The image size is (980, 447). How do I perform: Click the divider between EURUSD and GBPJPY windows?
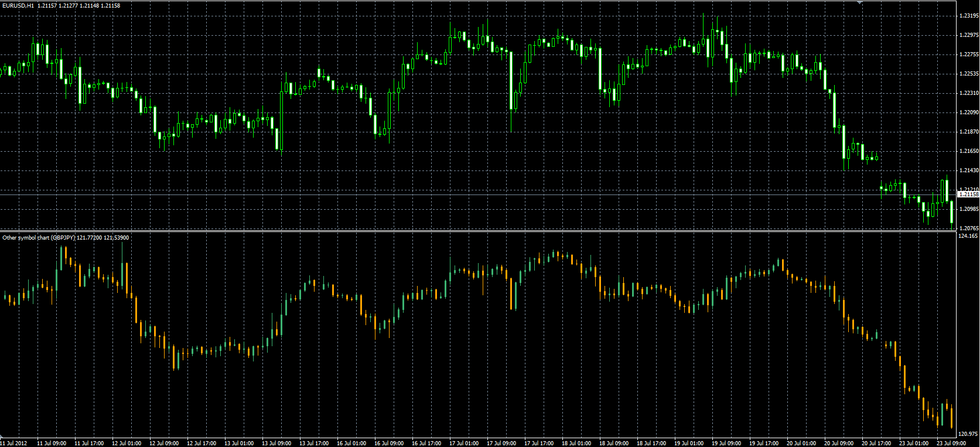click(477, 231)
